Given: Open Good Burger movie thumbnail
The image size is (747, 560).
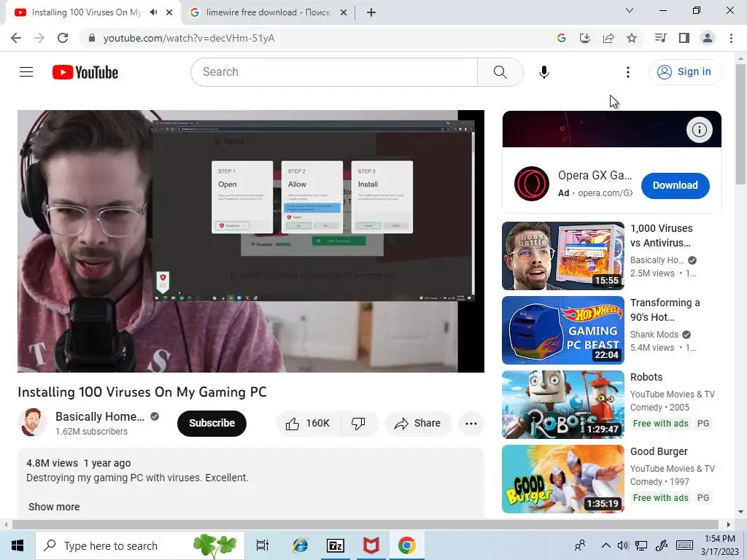Looking at the screenshot, I should (563, 478).
